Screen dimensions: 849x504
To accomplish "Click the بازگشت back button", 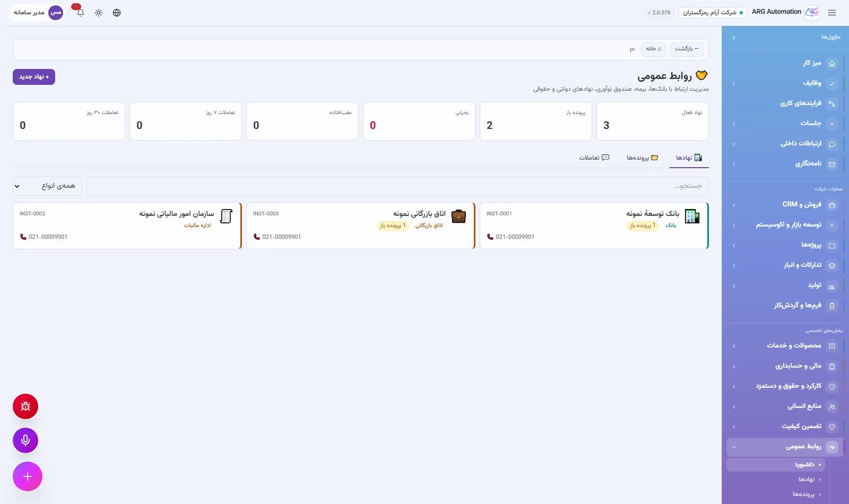I will point(687,49).
